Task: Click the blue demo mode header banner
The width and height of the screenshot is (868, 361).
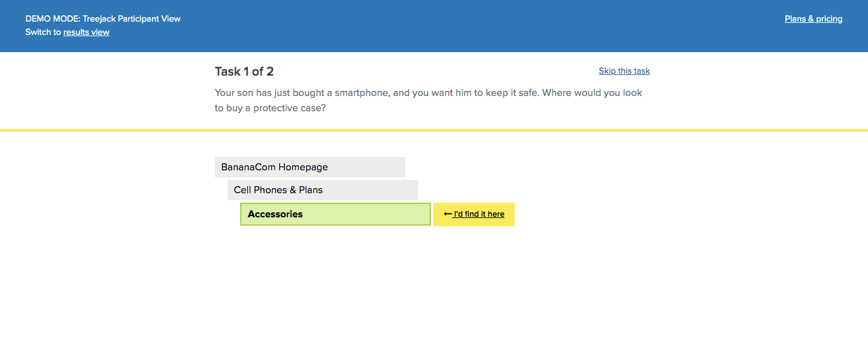Action: point(434,26)
